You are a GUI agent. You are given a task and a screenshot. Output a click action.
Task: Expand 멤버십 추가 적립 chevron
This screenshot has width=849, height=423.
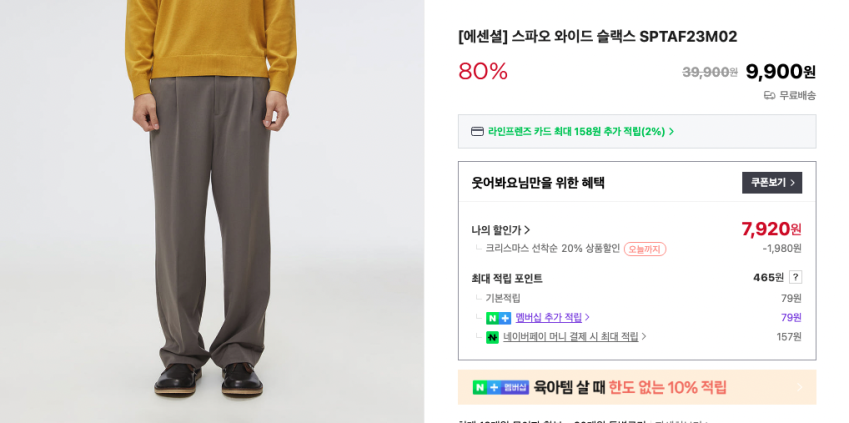pyautogui.click(x=587, y=317)
